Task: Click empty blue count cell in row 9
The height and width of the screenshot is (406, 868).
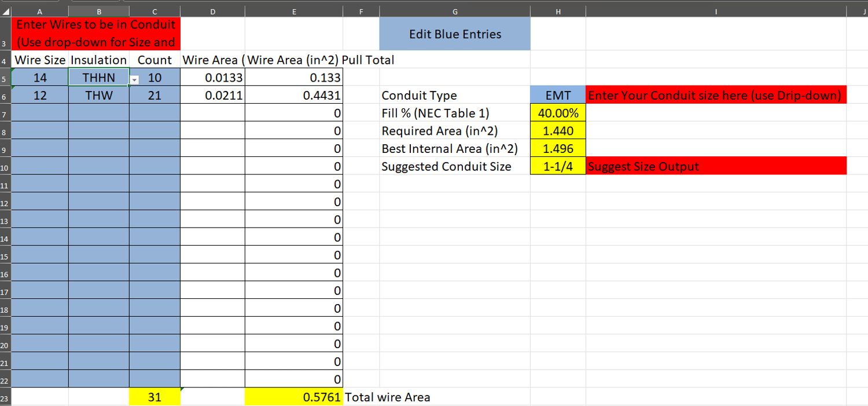Action: tap(155, 148)
